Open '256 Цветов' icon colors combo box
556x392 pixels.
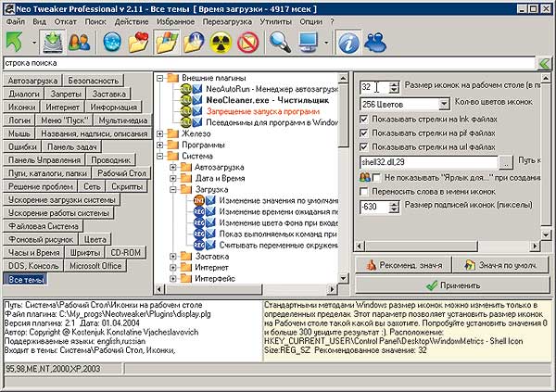(405, 105)
